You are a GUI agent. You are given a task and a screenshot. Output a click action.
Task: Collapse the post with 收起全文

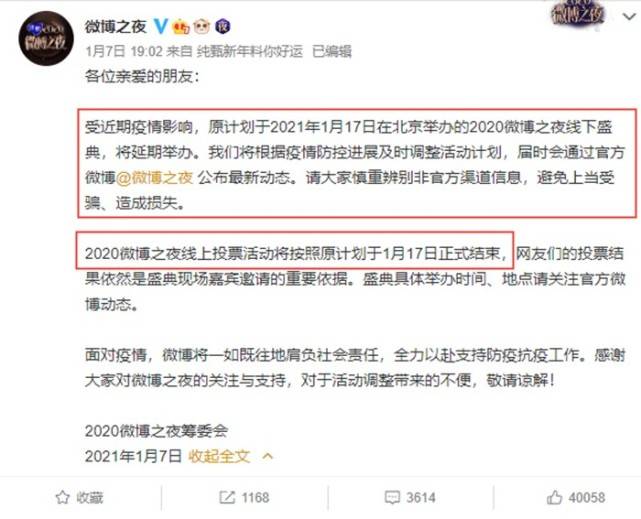[219, 456]
